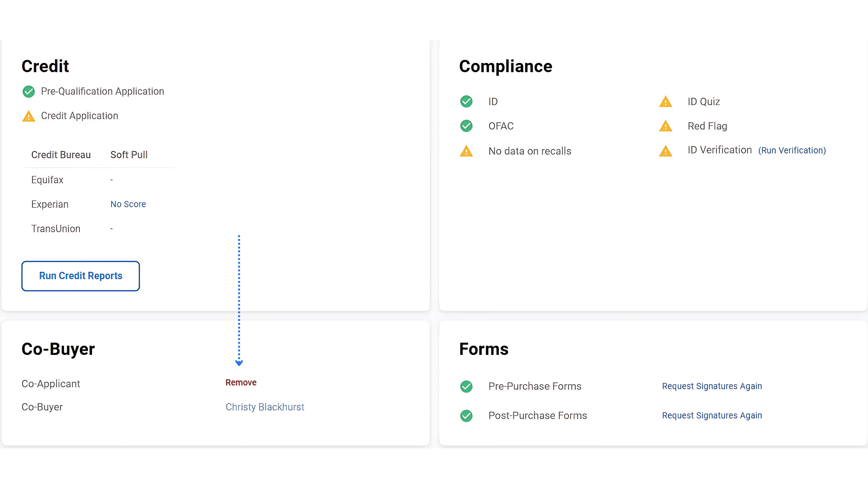Click warning icon for No data on recalls

pyautogui.click(x=466, y=151)
